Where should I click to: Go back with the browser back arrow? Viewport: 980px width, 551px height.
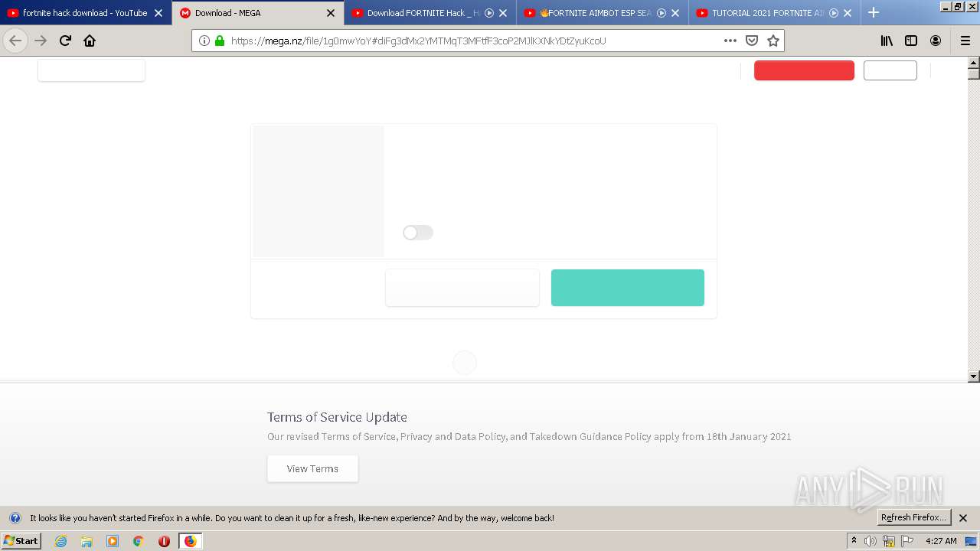[x=15, y=41]
